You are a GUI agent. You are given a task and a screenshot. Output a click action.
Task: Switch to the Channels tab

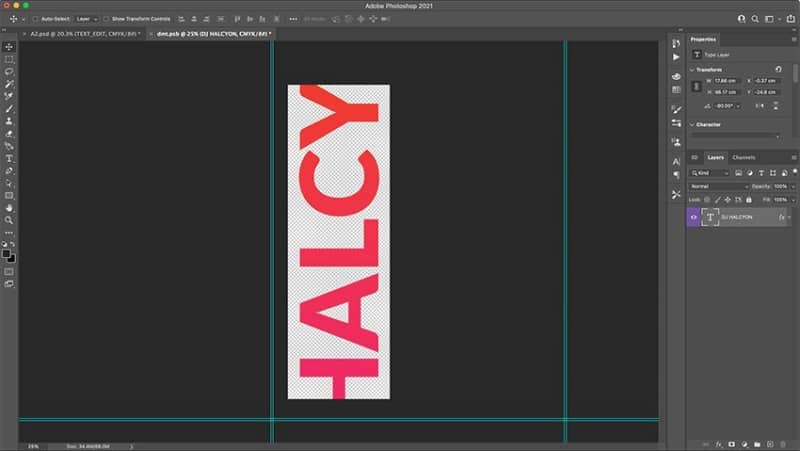(743, 157)
